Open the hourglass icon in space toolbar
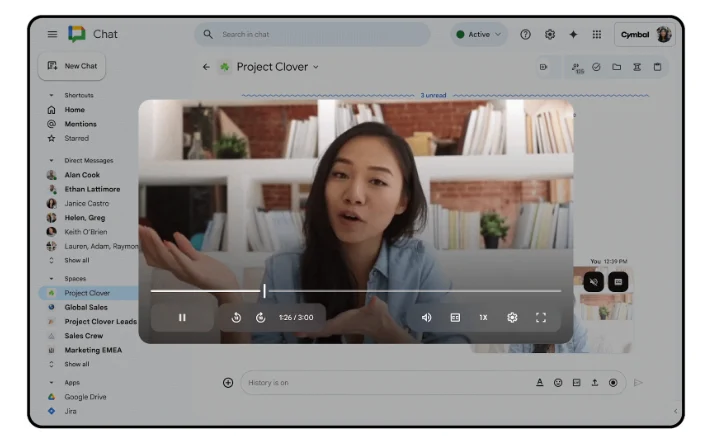The height and width of the screenshot is (439, 702). tap(637, 67)
